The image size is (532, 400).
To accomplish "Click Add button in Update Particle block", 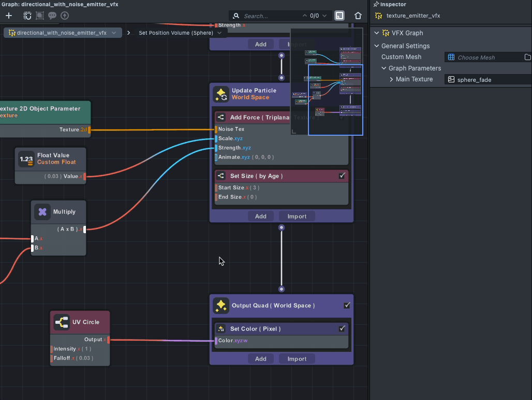I will click(261, 217).
